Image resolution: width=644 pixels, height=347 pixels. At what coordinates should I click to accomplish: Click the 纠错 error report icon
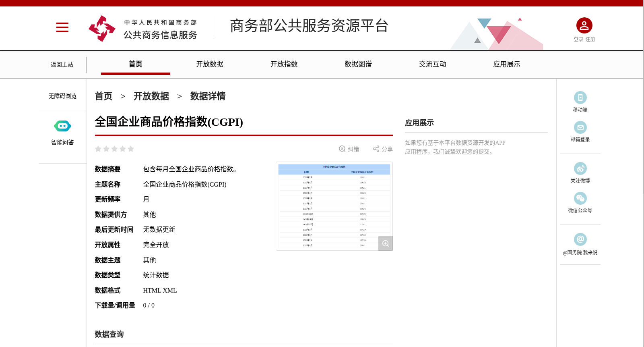coord(342,149)
